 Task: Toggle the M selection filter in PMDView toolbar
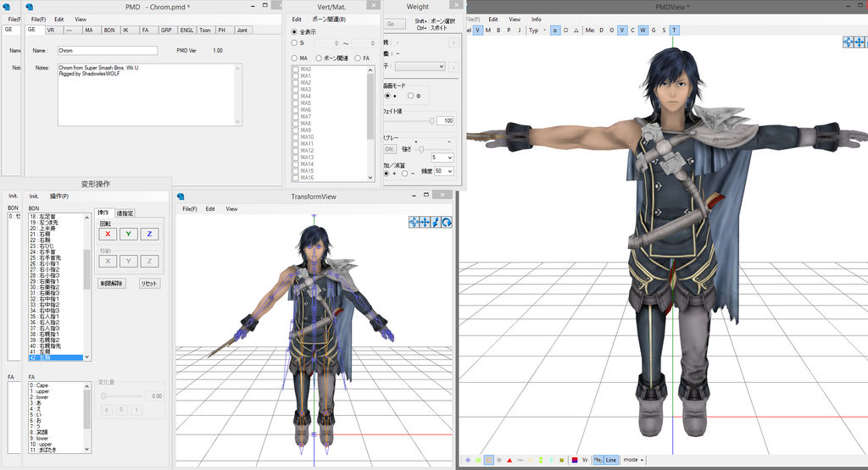click(488, 30)
